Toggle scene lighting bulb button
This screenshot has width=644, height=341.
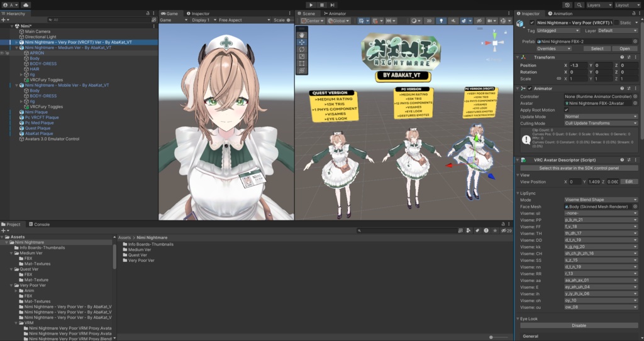pos(441,21)
